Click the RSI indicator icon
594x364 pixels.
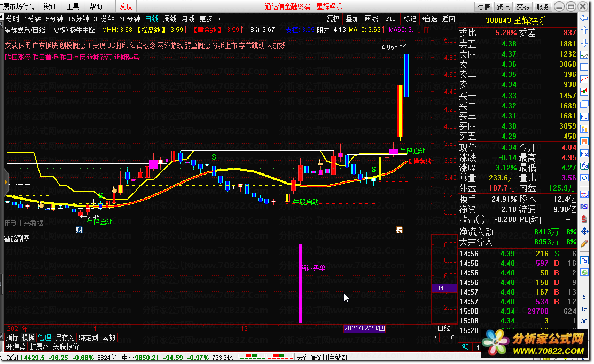pos(584,207)
